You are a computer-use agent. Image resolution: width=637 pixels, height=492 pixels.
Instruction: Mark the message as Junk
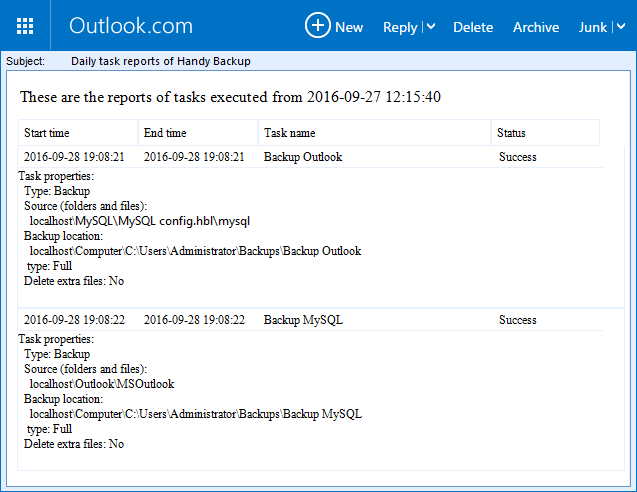pyautogui.click(x=593, y=27)
